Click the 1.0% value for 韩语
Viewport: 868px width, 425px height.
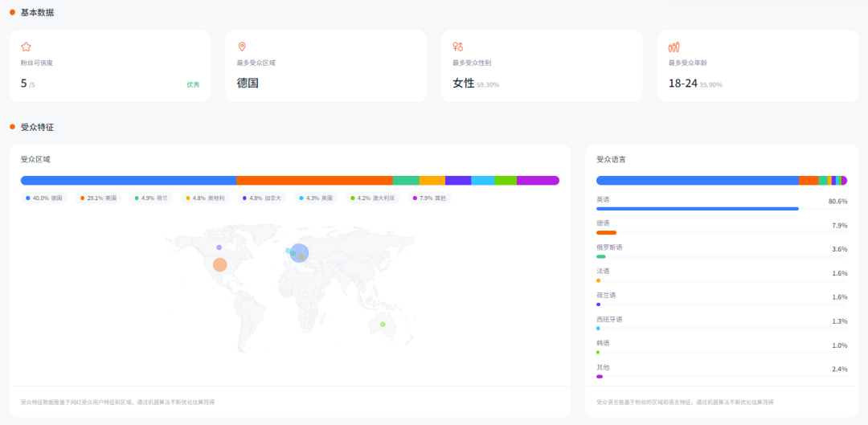point(840,345)
